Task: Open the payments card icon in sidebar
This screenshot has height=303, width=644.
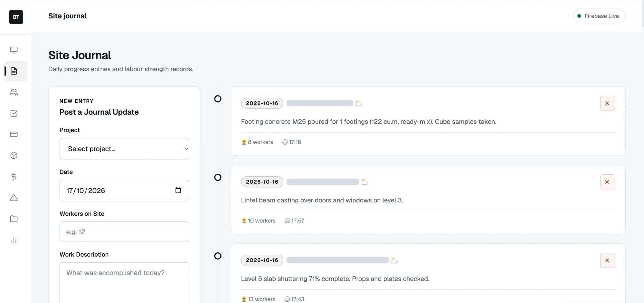Action: pyautogui.click(x=14, y=134)
